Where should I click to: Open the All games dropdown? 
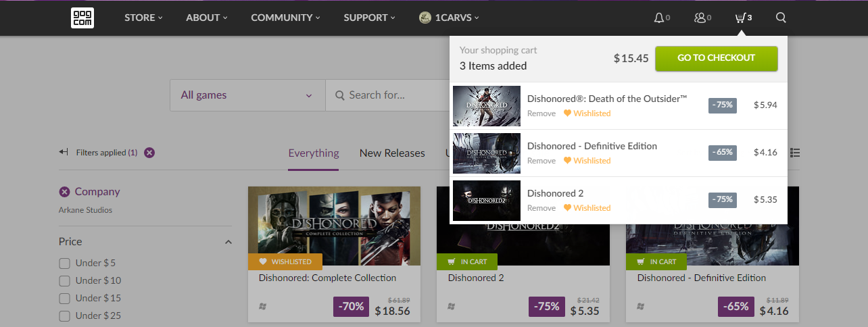pyautogui.click(x=247, y=95)
